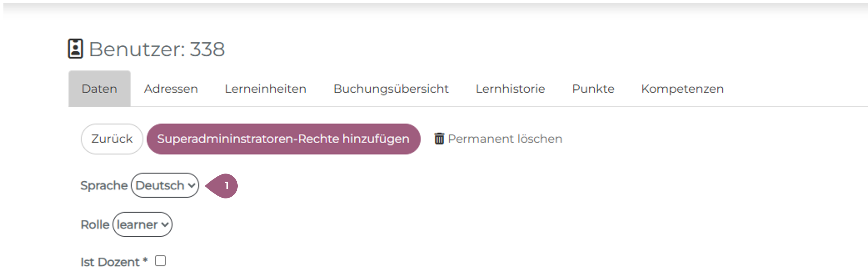868x279 pixels.
Task: Click the Rolle field label
Action: [95, 225]
